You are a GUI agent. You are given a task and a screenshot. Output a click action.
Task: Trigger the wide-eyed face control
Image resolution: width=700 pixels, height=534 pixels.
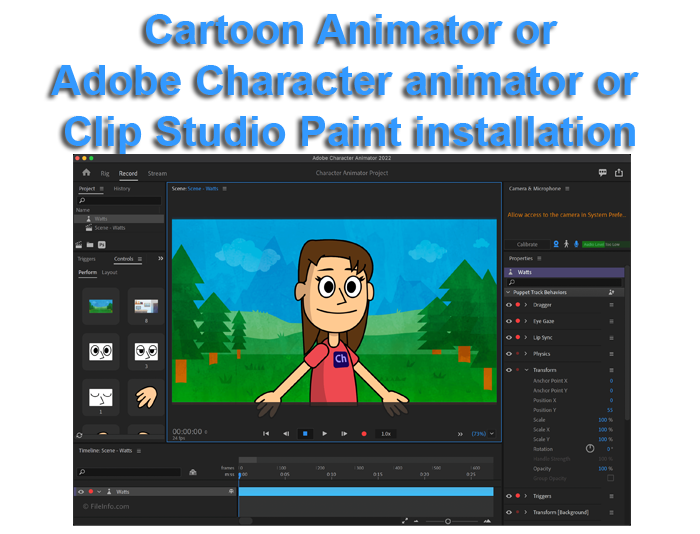tap(101, 352)
